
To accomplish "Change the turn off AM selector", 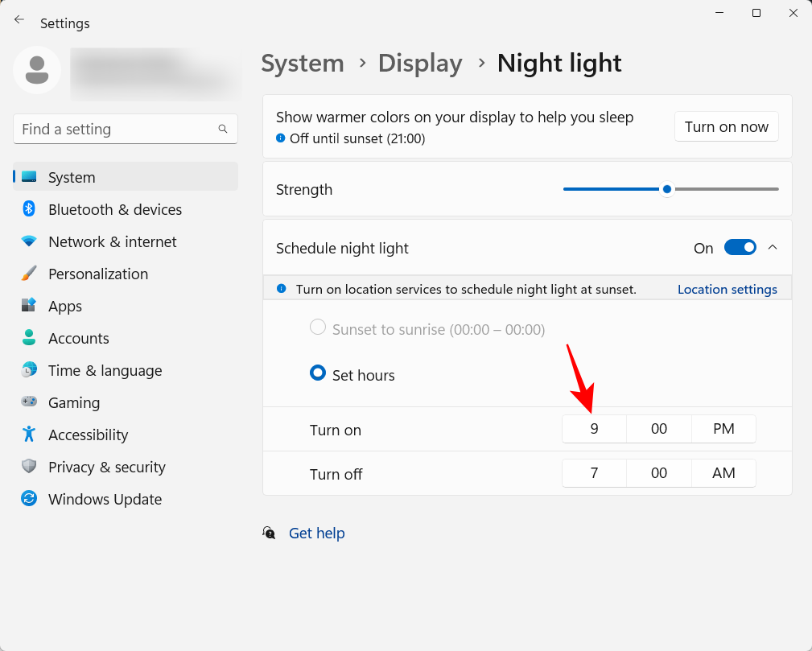I will click(x=723, y=473).
